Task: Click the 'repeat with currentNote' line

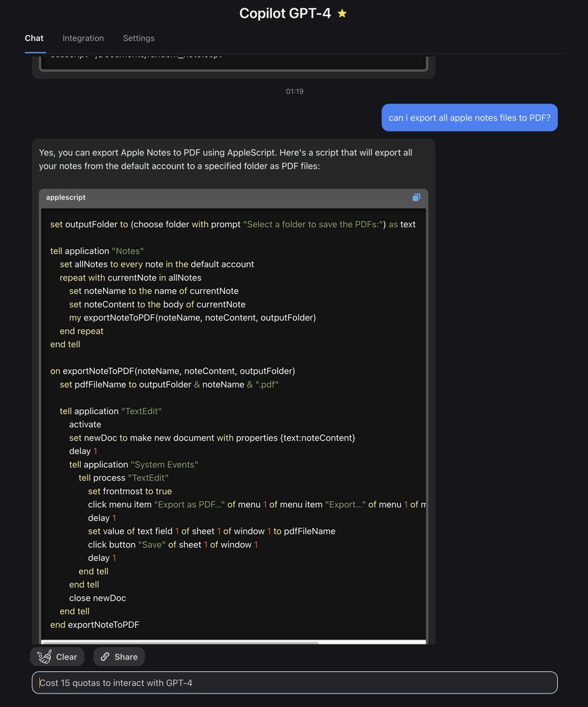Action: click(x=130, y=277)
